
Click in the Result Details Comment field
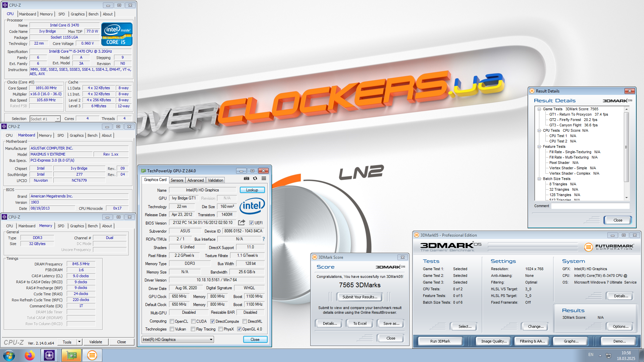click(x=590, y=206)
